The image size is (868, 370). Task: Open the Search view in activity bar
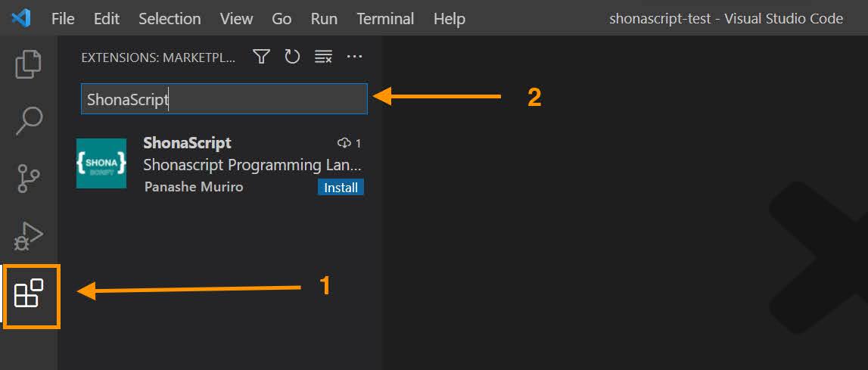pos(29,121)
